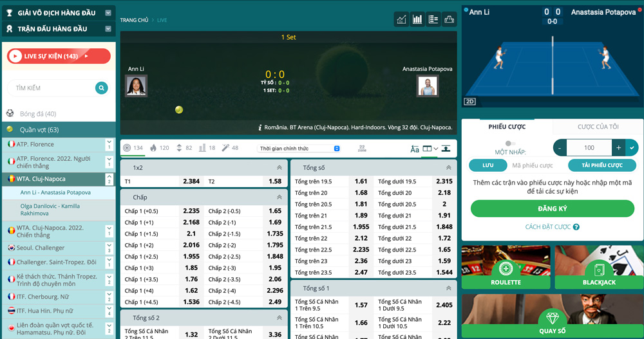Collapse the Tổng số 1 market section
Screen dimensions: 644x339
(448, 288)
